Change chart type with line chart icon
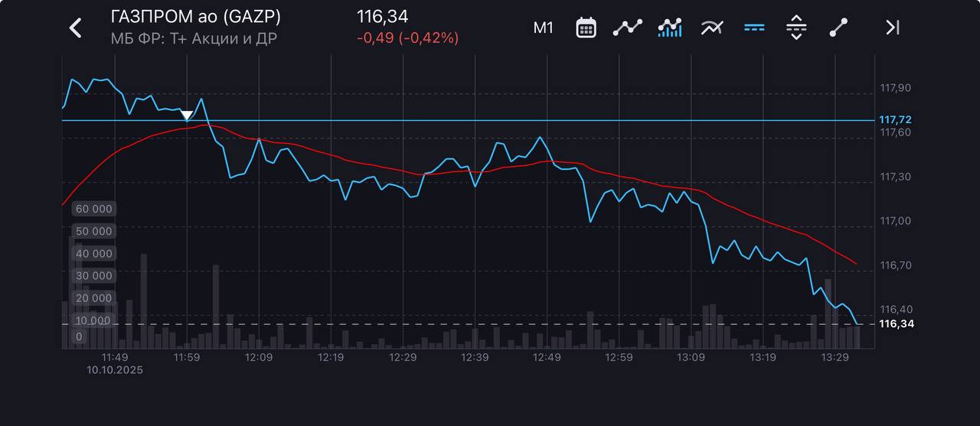Screen dimensions: 980x426 click(627, 28)
